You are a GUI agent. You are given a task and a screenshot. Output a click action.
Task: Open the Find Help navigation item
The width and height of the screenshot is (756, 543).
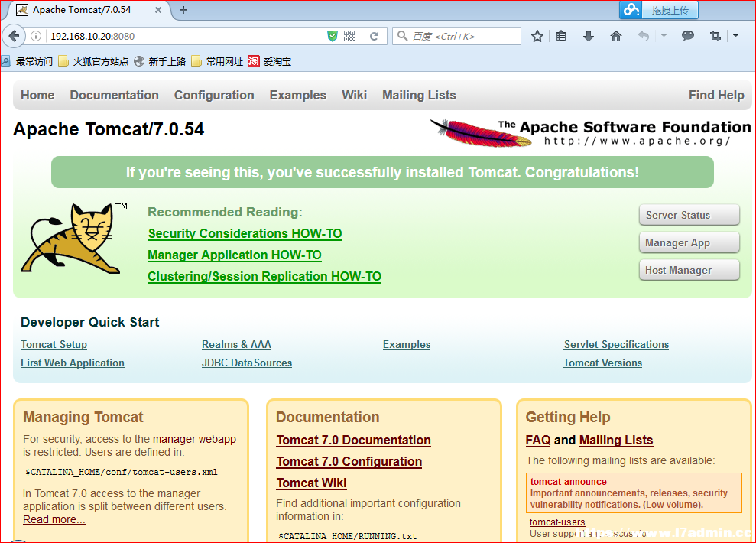[x=716, y=95]
